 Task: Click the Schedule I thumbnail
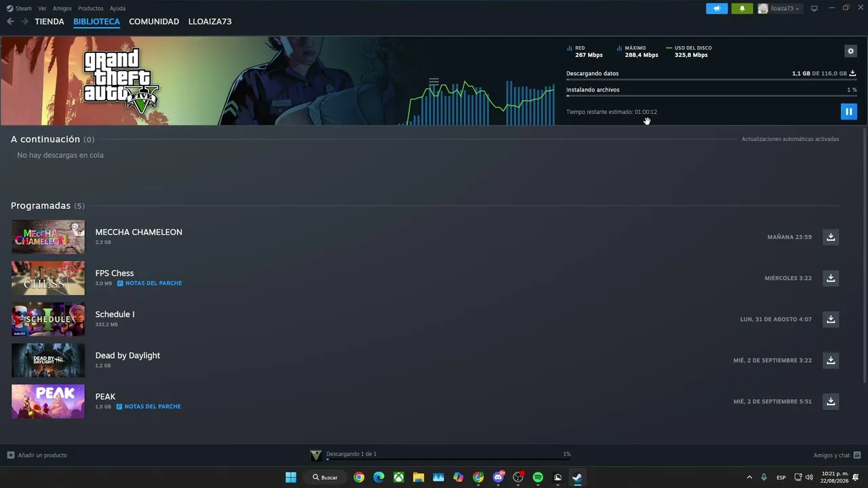click(x=48, y=319)
